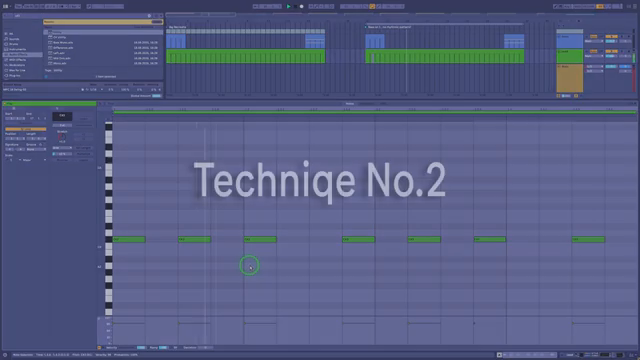Start playback with the green Play button

coord(289,7)
